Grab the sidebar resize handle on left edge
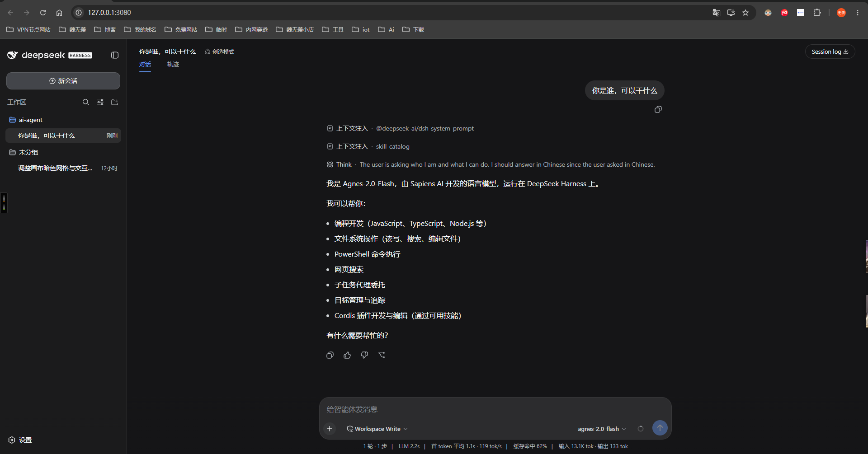Screen dimensions: 868x454 tap(4, 202)
